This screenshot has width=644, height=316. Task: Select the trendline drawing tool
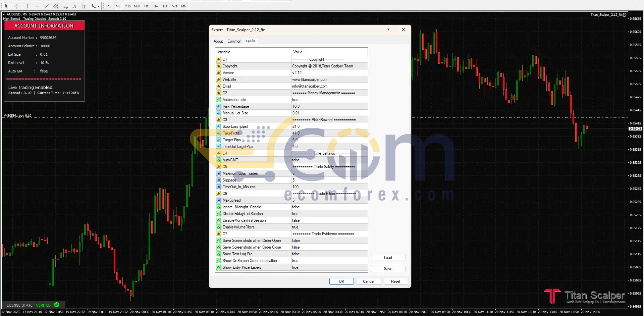click(x=46, y=6)
